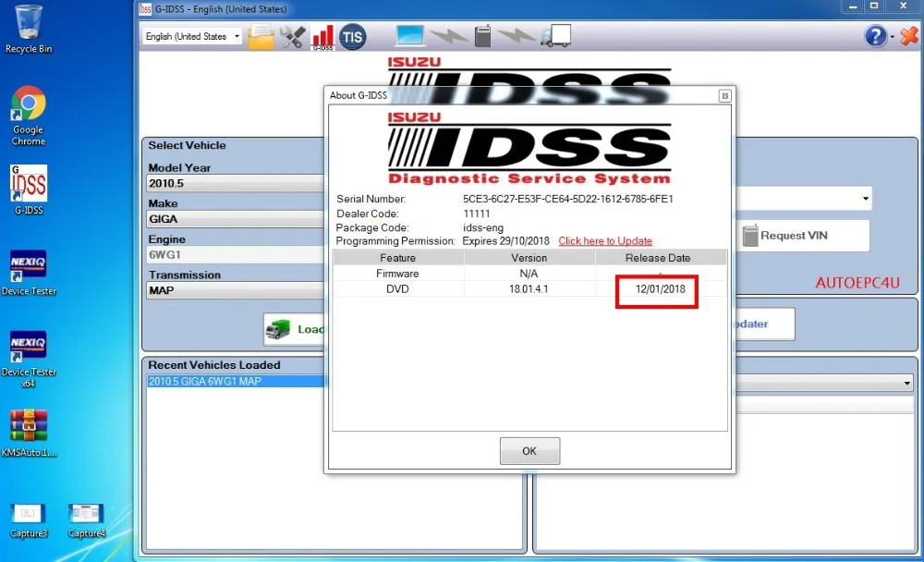The image size is (924, 562).
Task: Open Recycle Bin desktop icon
Action: click(x=29, y=30)
